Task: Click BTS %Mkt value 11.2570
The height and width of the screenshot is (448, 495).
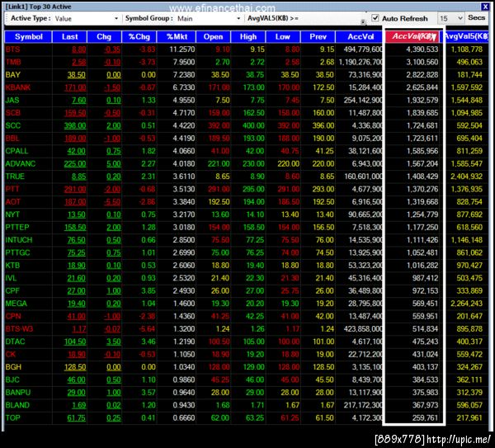Action: point(182,50)
